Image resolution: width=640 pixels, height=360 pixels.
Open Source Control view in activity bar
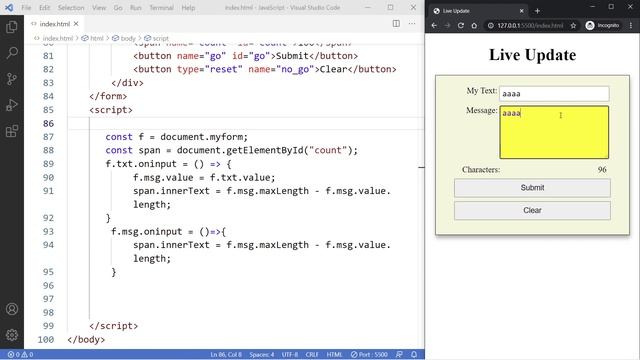tap(12, 79)
